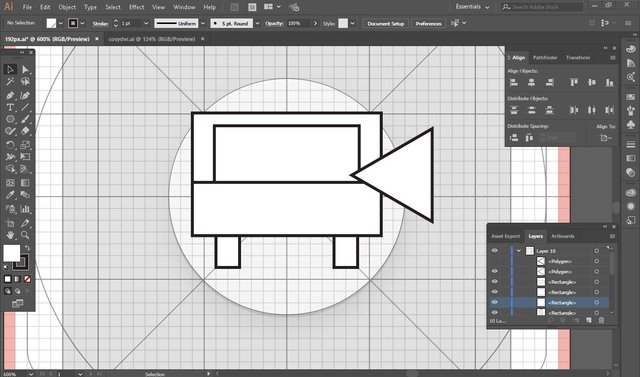
Task: Click Horizontal Align Left in Align Objects
Action: click(514, 82)
